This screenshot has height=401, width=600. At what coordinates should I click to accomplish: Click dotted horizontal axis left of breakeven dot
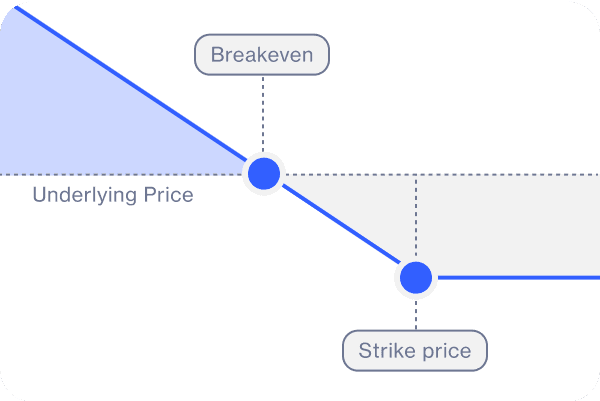[x=120, y=174]
